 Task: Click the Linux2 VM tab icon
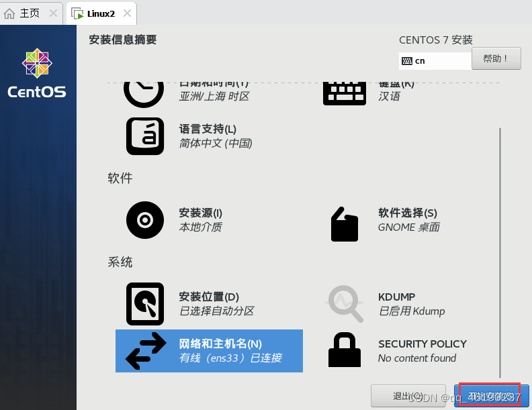point(77,13)
